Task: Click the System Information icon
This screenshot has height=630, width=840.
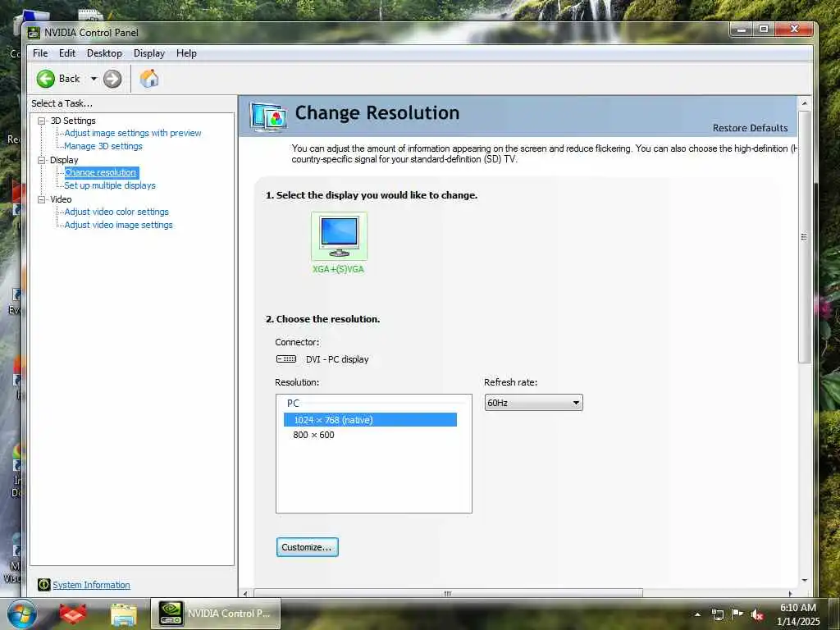Action: click(x=43, y=585)
